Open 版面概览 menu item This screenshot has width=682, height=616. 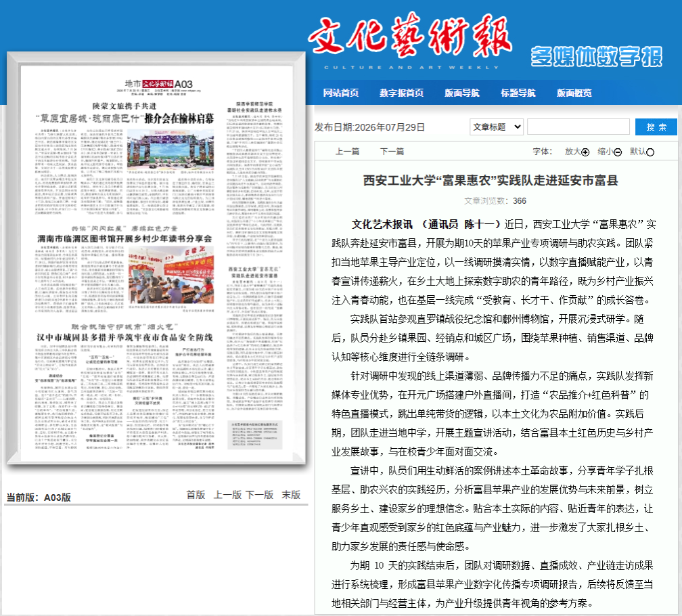[x=574, y=93]
